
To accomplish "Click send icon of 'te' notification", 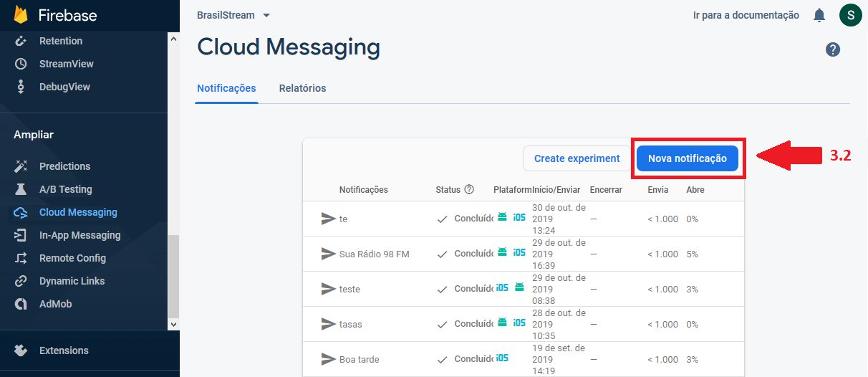I will pos(328,219).
